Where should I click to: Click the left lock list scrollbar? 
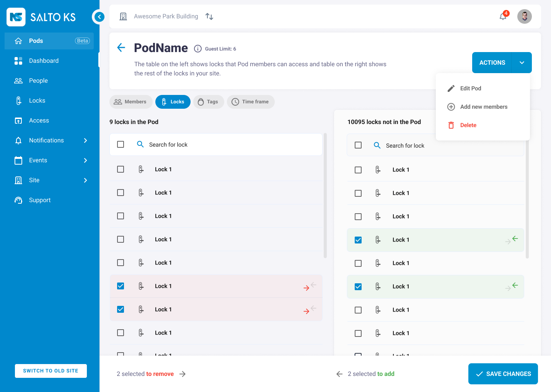point(325,195)
